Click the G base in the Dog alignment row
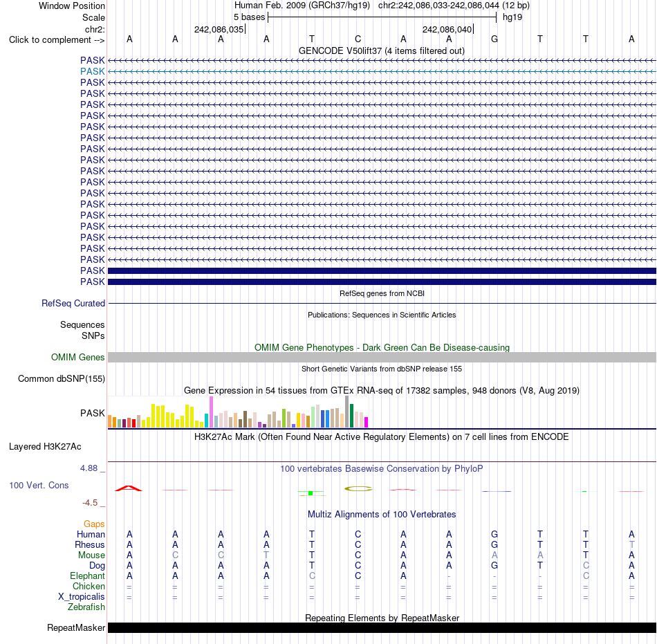657x644 pixels. 494,566
